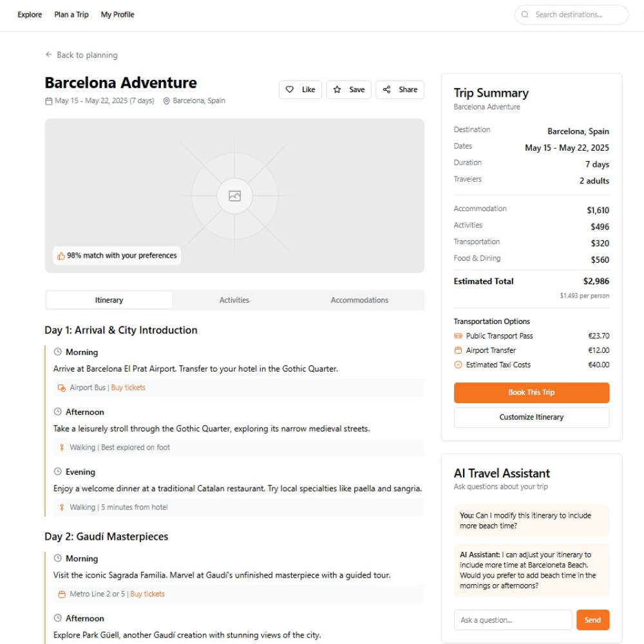The width and height of the screenshot is (644, 644).
Task: Follow Buy tickets link for Airport Bus
Action: [x=128, y=388]
